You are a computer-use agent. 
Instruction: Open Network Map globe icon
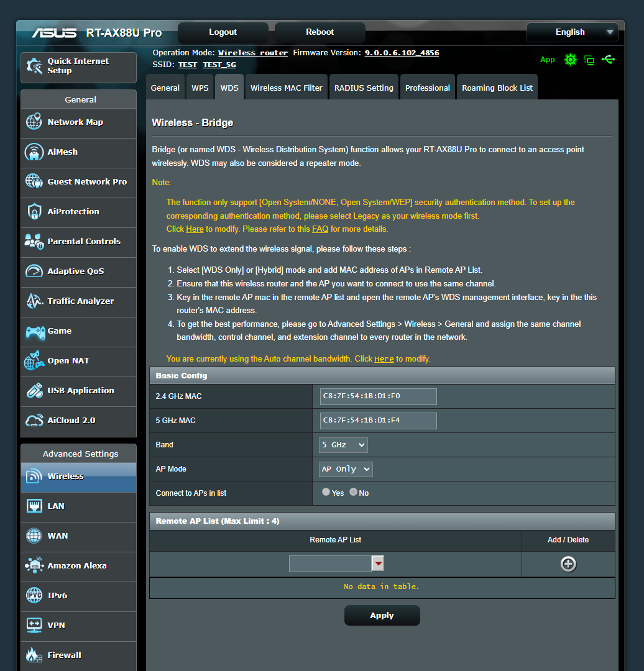(34, 122)
